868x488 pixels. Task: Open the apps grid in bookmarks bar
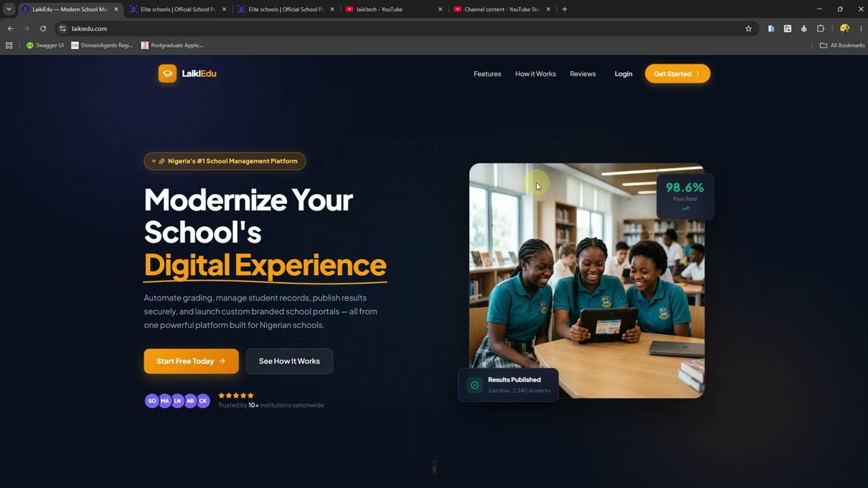pyautogui.click(x=9, y=45)
